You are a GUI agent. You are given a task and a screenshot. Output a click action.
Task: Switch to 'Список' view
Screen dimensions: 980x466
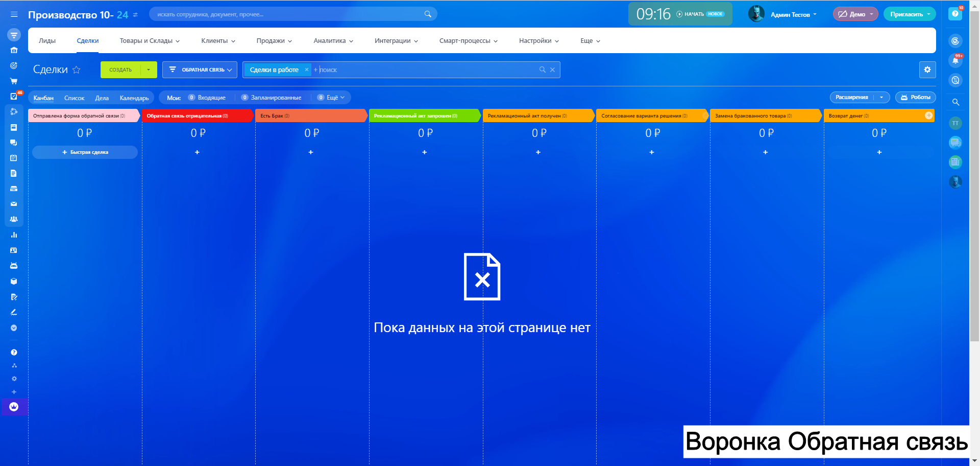pos(75,98)
